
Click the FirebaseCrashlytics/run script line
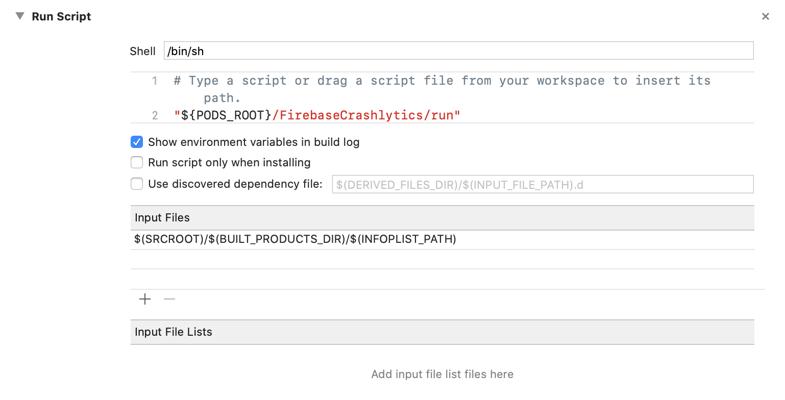coord(317,115)
